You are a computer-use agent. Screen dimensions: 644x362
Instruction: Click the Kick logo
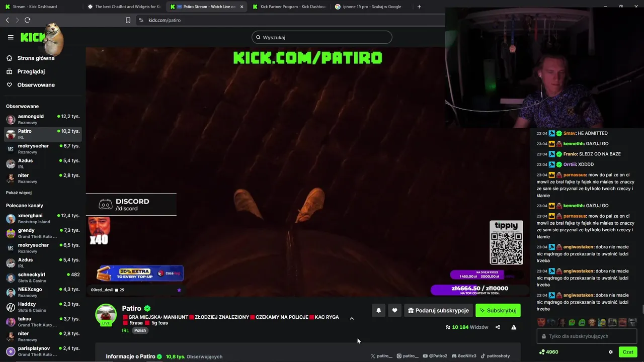tap(33, 37)
